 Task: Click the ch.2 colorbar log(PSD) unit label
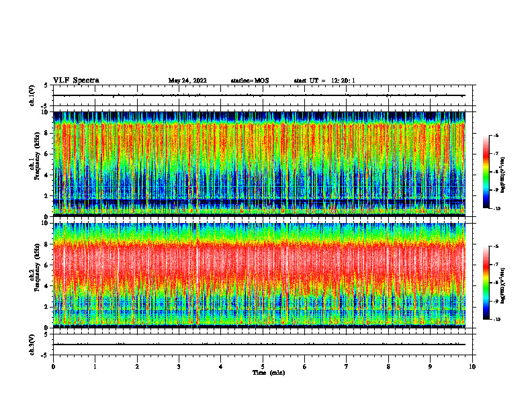coord(503,286)
